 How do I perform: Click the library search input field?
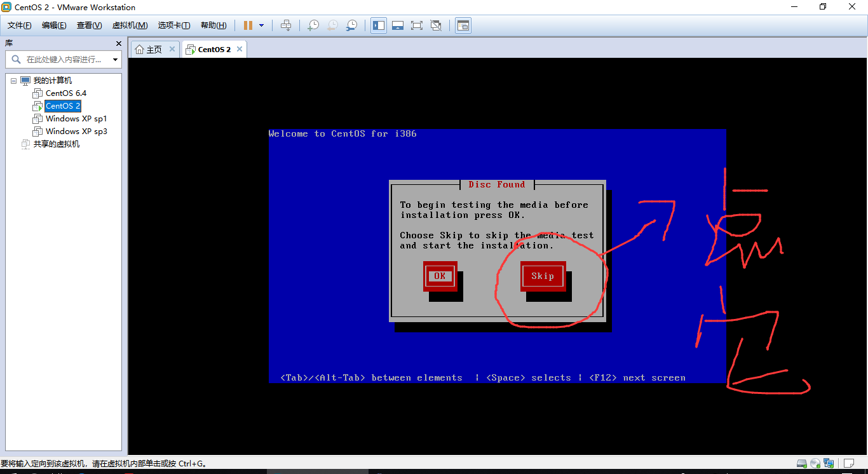pyautogui.click(x=64, y=60)
